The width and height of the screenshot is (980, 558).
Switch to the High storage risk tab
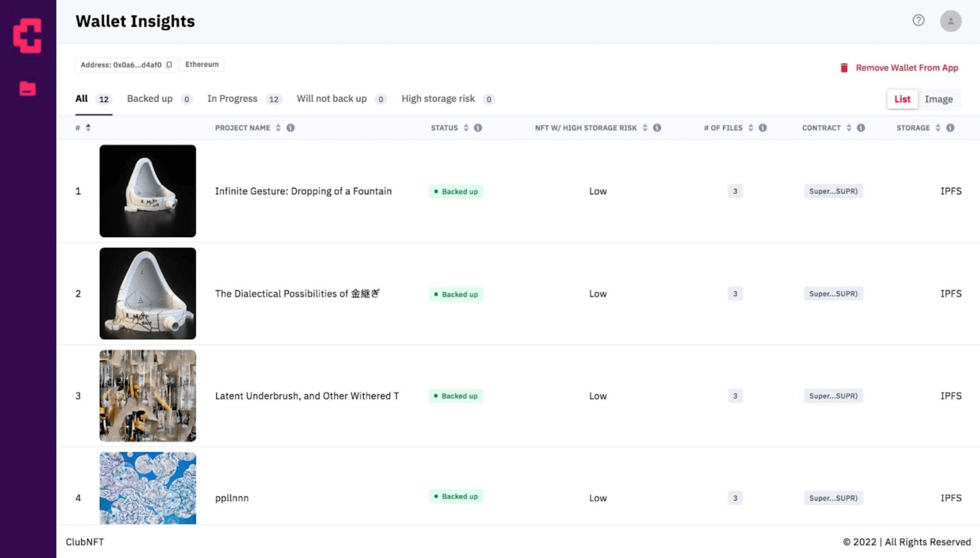point(448,99)
